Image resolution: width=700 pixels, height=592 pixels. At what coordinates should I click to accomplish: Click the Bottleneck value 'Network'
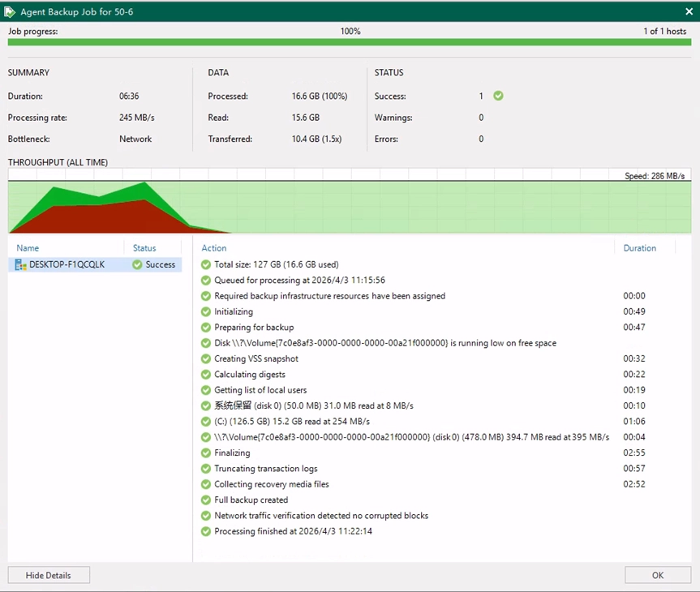tap(135, 139)
